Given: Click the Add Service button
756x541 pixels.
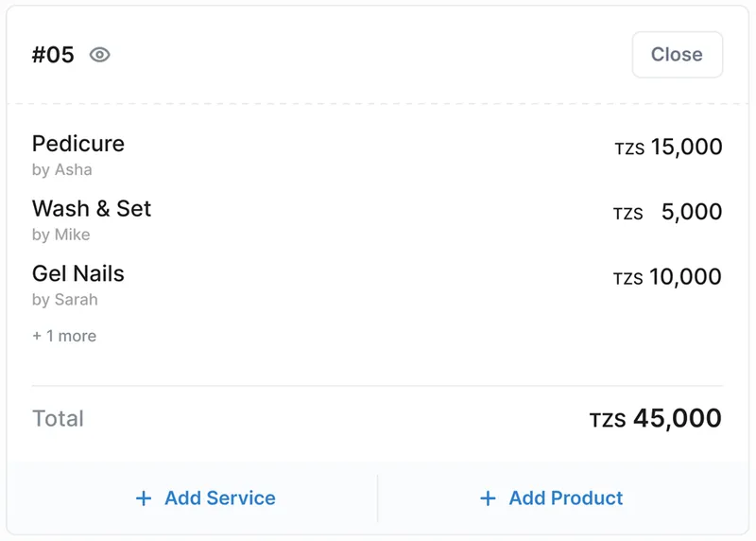Looking at the screenshot, I should (205, 498).
